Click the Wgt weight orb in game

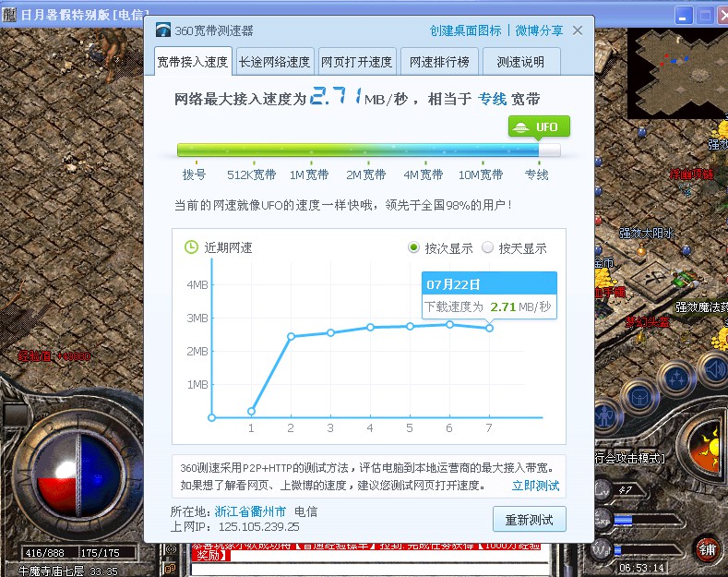point(602,550)
